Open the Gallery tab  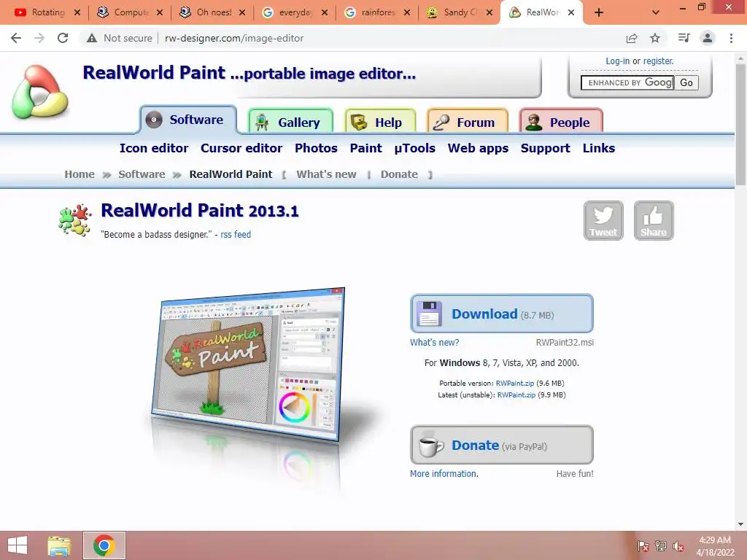coord(290,122)
